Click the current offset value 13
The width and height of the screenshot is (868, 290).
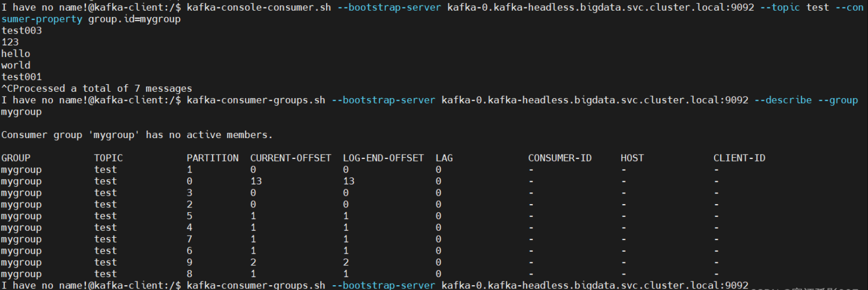click(256, 181)
